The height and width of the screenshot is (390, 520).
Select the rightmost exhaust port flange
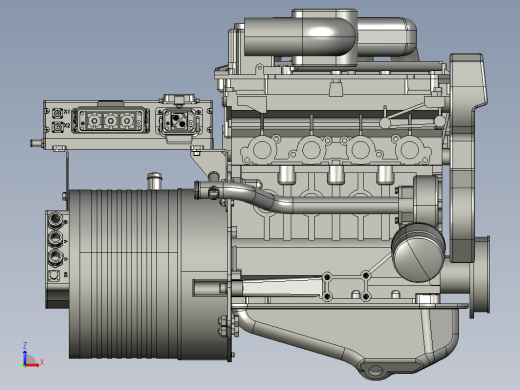click(x=410, y=150)
